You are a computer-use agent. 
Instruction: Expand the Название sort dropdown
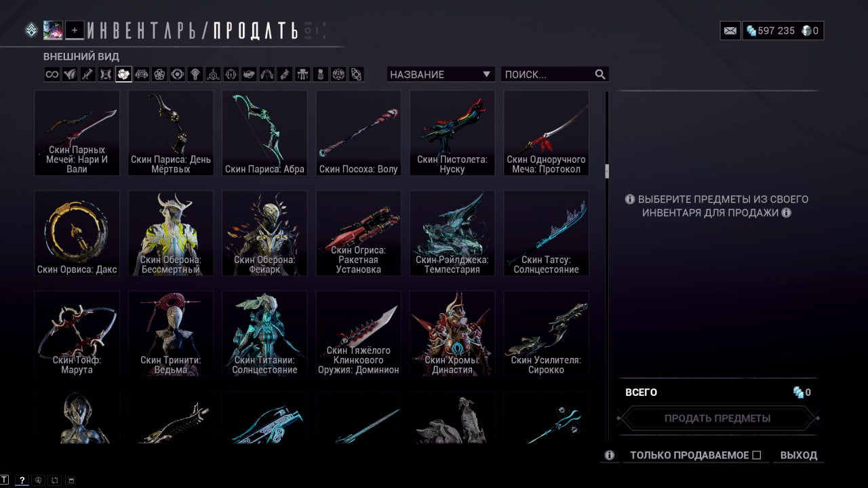coord(441,75)
